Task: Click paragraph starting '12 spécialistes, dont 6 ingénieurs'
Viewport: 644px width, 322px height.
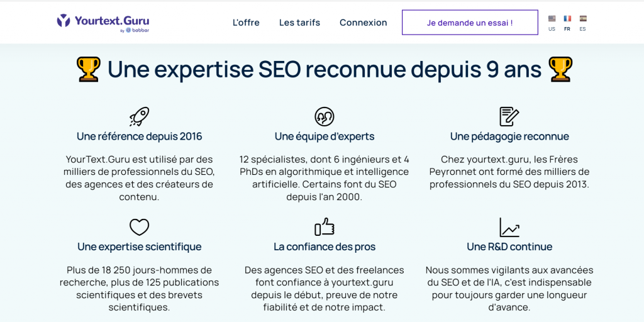Action: tap(325, 178)
